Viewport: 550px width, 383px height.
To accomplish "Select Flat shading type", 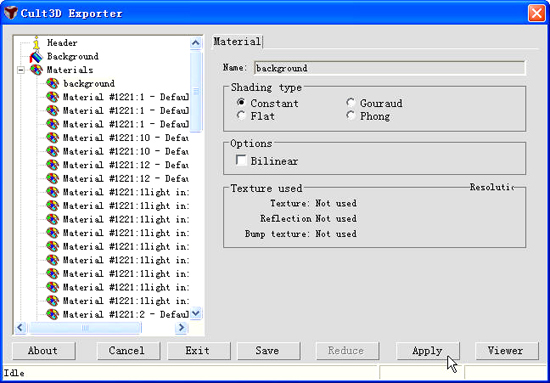I will point(241,115).
